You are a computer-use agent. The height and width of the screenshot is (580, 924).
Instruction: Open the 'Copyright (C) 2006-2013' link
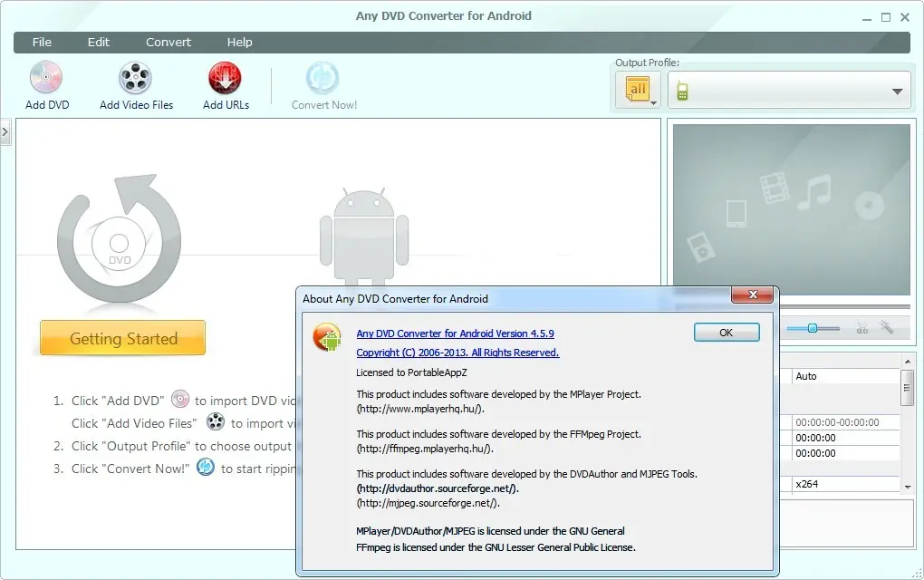click(457, 353)
